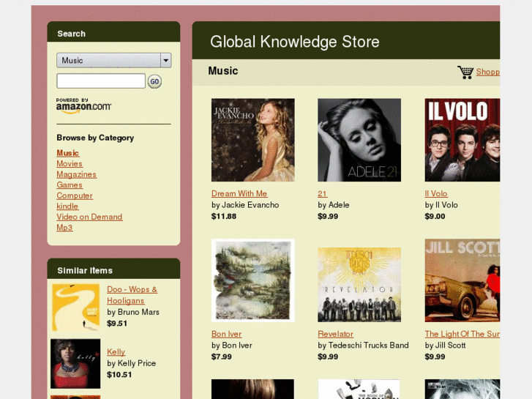Image resolution: width=532 pixels, height=399 pixels.
Task: Browse the Video on Demand category
Action: (x=89, y=217)
